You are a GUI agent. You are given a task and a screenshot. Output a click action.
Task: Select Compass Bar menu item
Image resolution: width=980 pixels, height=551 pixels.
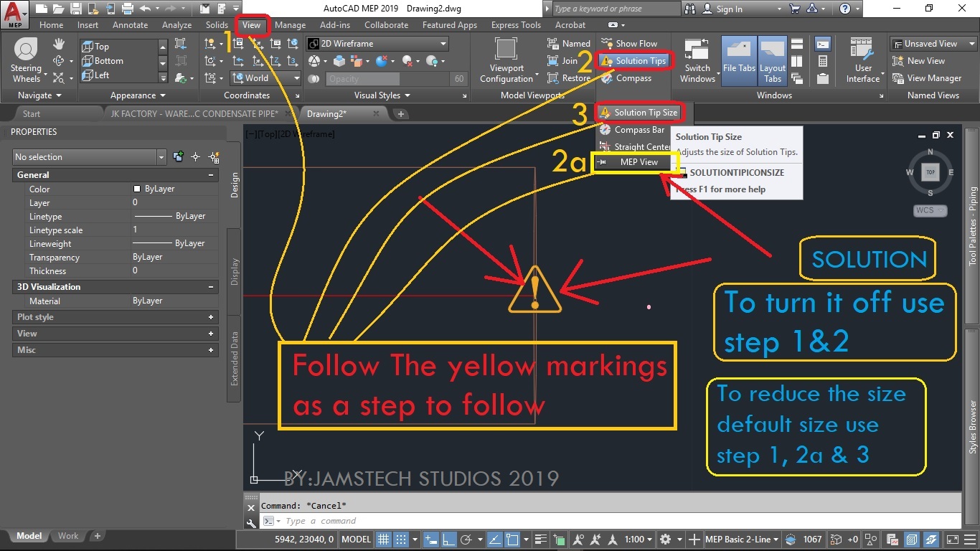pos(632,130)
